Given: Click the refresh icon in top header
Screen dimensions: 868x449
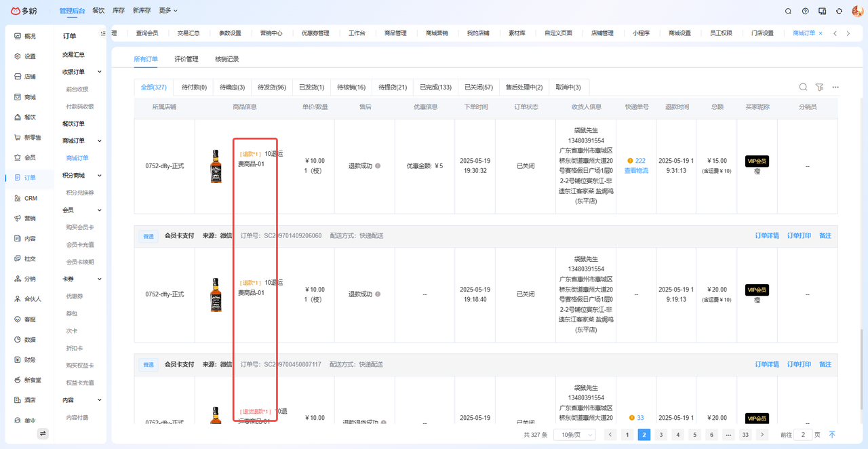Looking at the screenshot, I should (x=839, y=11).
